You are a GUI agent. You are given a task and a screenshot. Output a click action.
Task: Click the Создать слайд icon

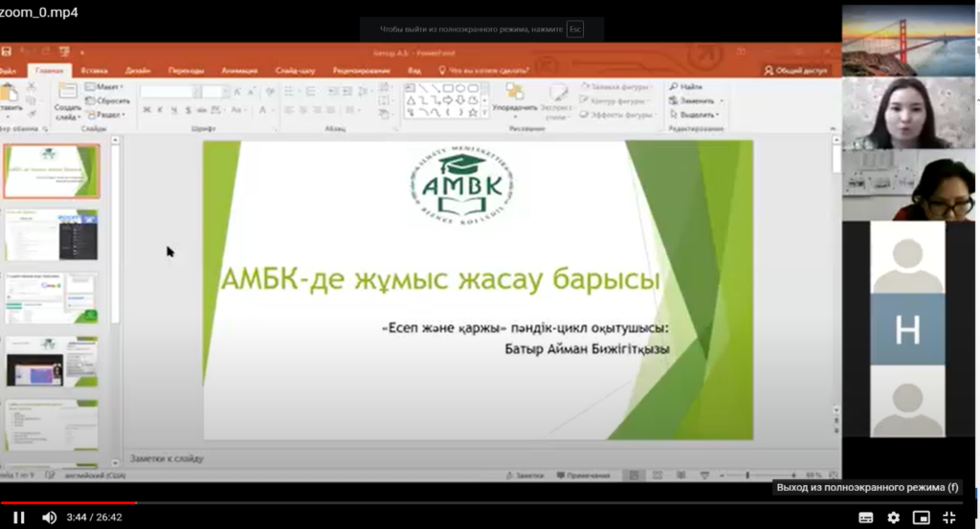67,94
